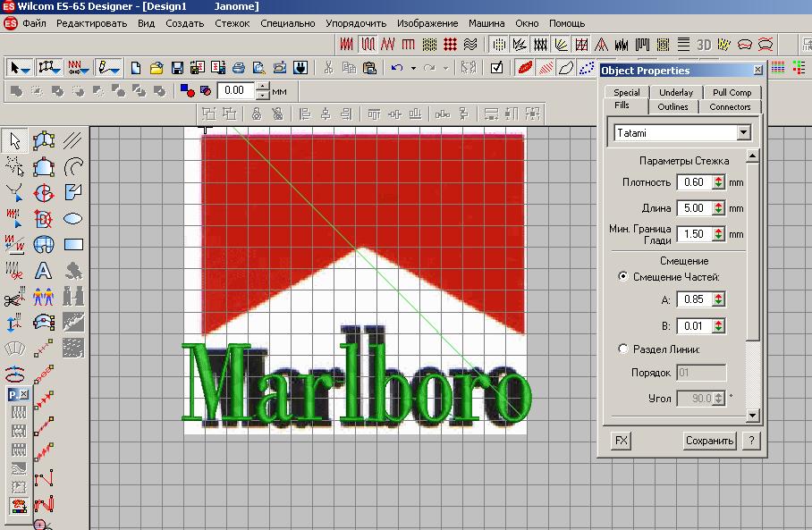The height and width of the screenshot is (530, 812).
Task: Click the red filled-shape color icon
Action: tap(525, 67)
